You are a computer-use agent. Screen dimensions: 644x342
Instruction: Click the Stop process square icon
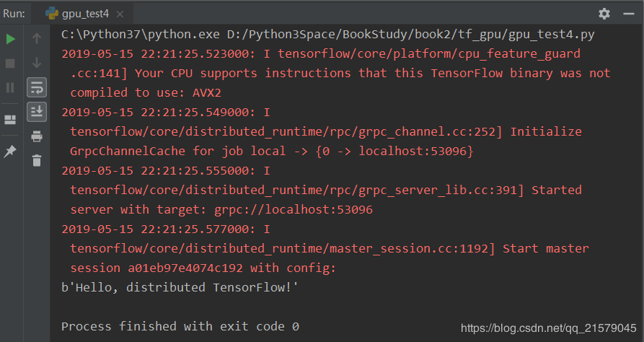tap(10, 63)
